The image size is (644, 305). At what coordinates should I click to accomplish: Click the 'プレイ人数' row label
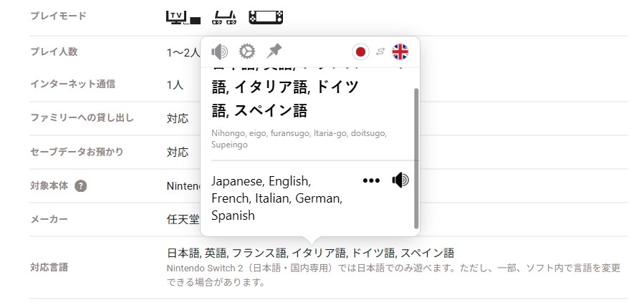pyautogui.click(x=54, y=52)
